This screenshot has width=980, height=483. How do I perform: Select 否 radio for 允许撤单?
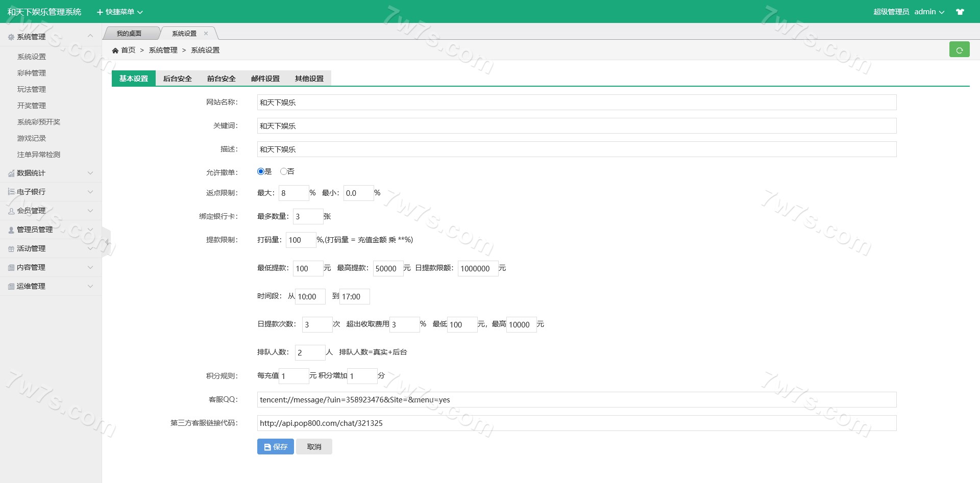click(x=283, y=172)
